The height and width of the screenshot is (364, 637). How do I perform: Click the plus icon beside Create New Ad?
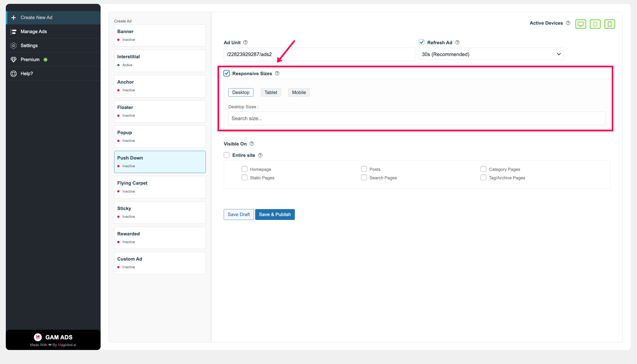14,17
